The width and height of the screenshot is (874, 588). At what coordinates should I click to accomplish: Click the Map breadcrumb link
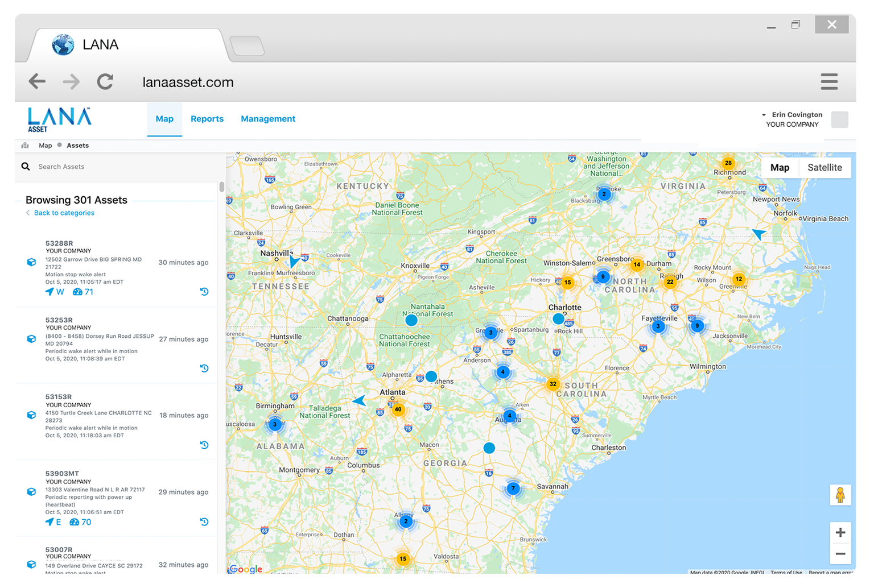click(x=45, y=146)
